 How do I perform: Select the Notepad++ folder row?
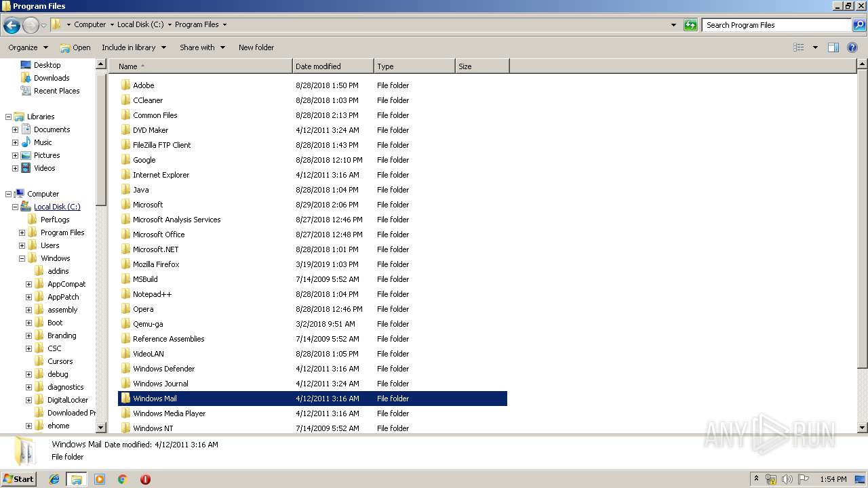tap(313, 294)
